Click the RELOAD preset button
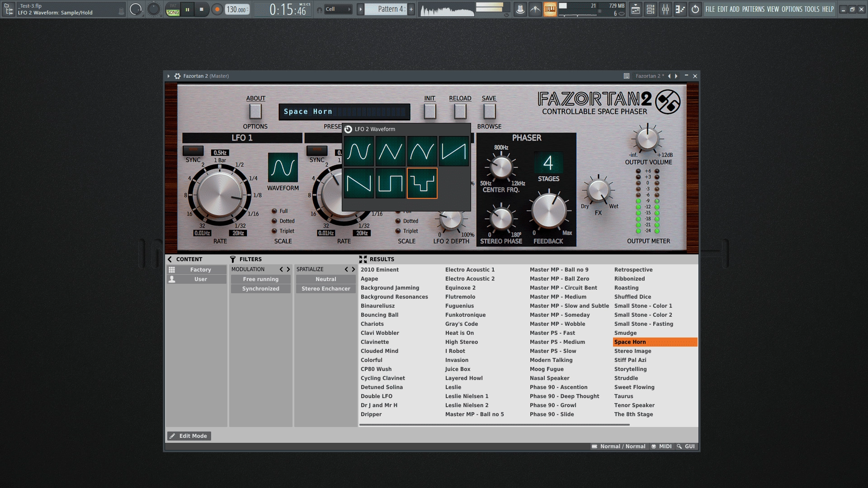The image size is (868, 488). [460, 111]
